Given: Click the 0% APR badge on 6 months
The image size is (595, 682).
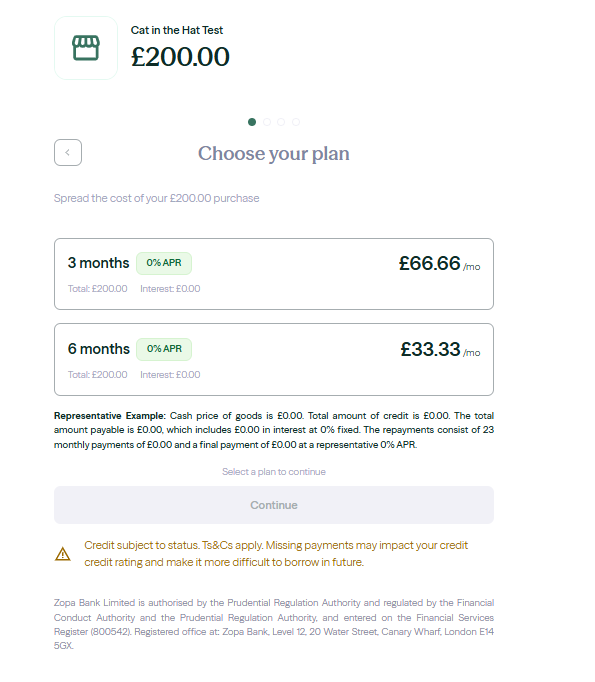Looking at the screenshot, I should 164,349.
